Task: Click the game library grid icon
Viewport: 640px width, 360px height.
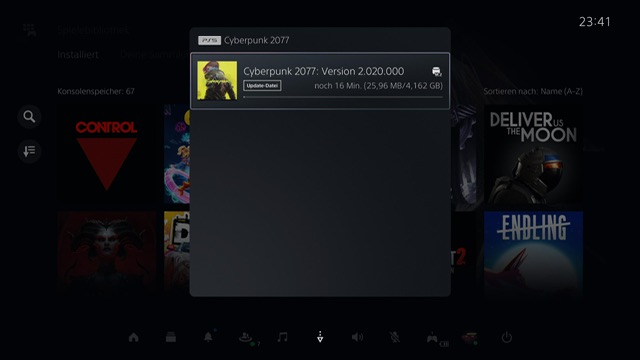Action: click(29, 30)
